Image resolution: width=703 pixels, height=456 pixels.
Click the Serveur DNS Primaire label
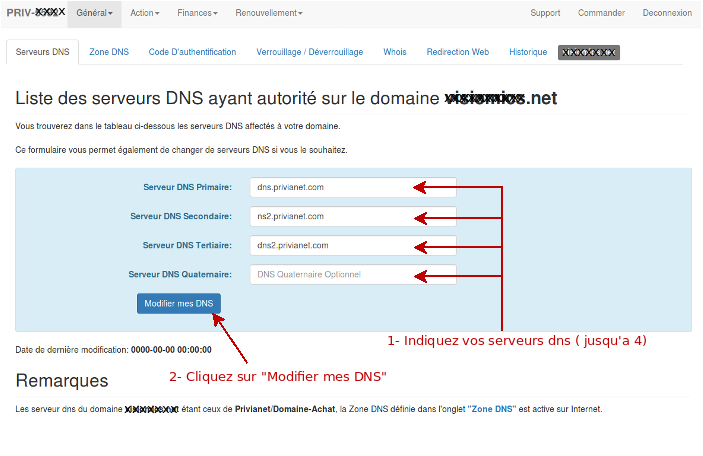point(187,187)
